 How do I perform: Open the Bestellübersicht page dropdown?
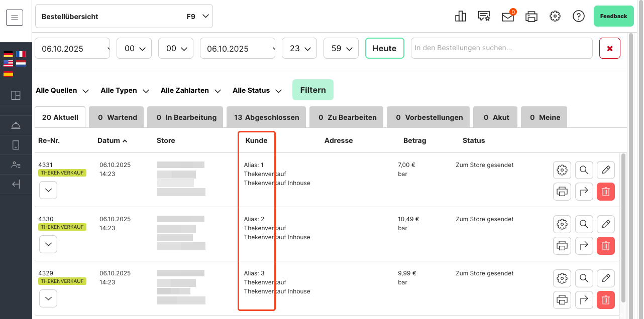tap(124, 17)
